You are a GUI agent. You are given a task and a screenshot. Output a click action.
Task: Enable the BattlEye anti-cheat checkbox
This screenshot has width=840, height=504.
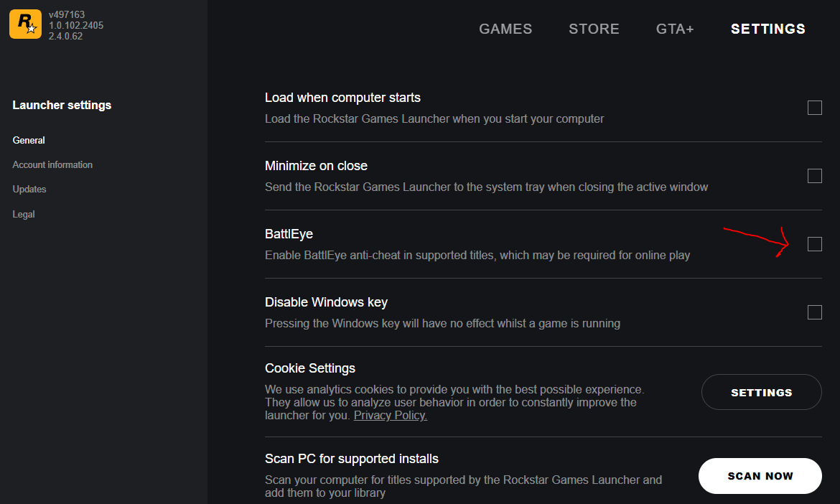[814, 244]
